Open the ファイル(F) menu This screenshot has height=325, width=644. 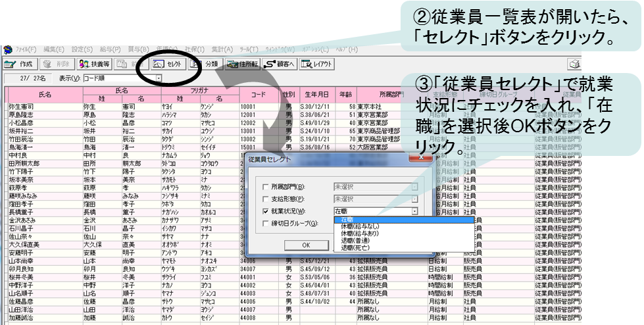pos(26,49)
